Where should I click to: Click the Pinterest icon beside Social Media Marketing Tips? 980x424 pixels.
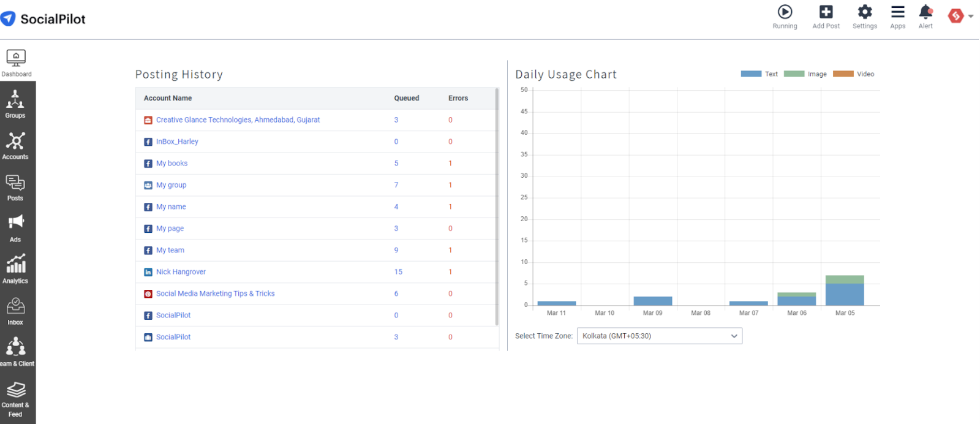coord(148,294)
